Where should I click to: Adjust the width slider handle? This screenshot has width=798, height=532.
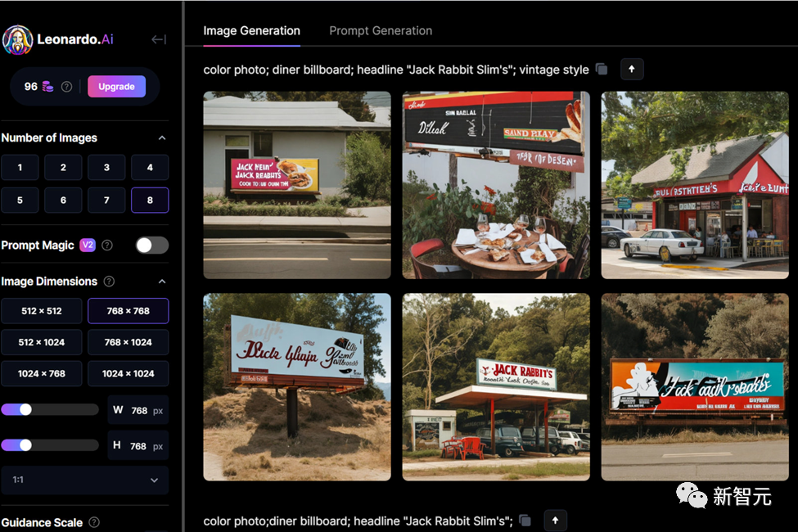click(x=25, y=409)
